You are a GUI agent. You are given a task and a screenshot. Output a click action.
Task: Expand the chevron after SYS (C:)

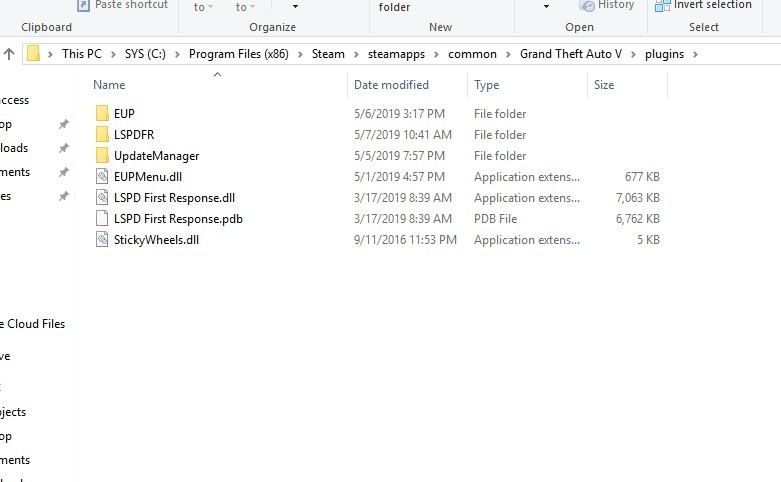tap(177, 54)
